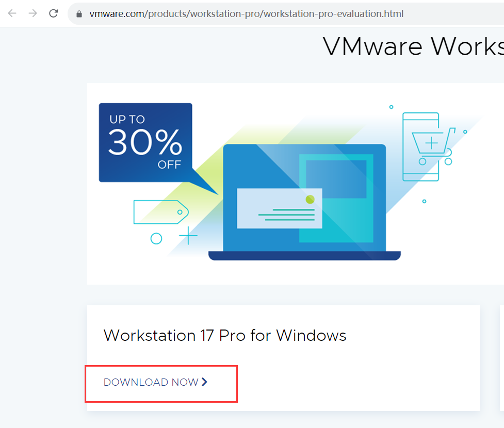Click the vmware.com URL in address bar
Viewport: 504px width, 428px height.
(246, 14)
